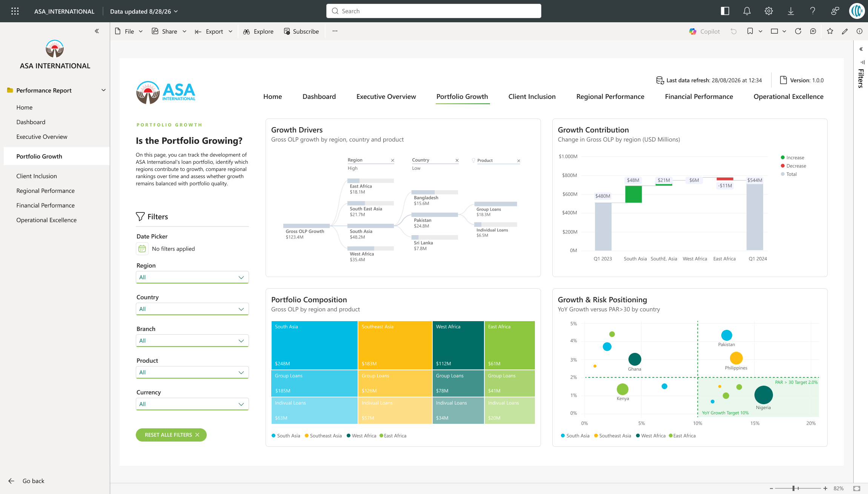Open the app launcher grid icon

pyautogui.click(x=15, y=11)
